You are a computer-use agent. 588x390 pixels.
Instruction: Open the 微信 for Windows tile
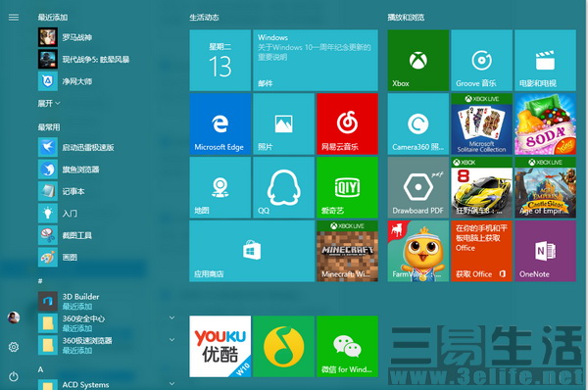(x=347, y=346)
